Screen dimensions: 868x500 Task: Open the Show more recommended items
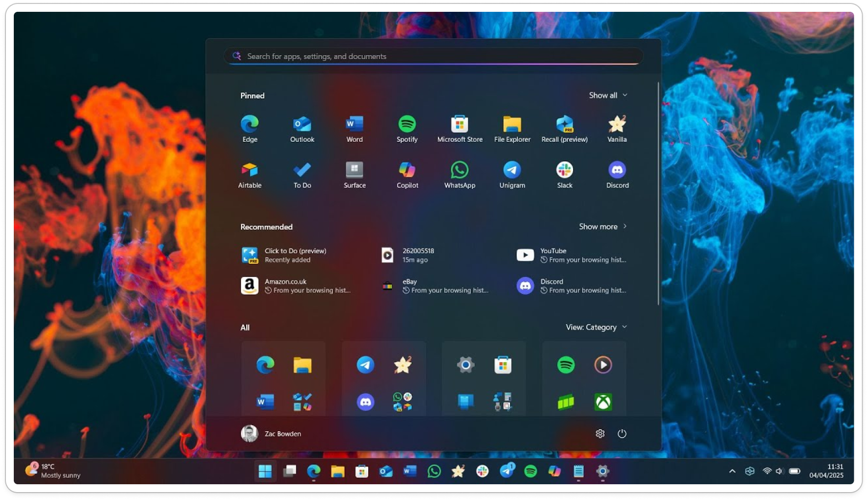coord(603,226)
